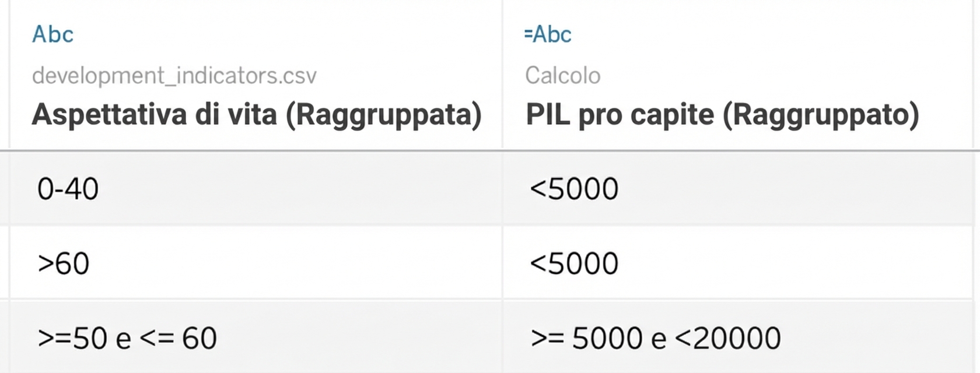Click the Abc data type icon above Aspettativa di vita
Viewport: 980px width, 373px height.
(52, 35)
